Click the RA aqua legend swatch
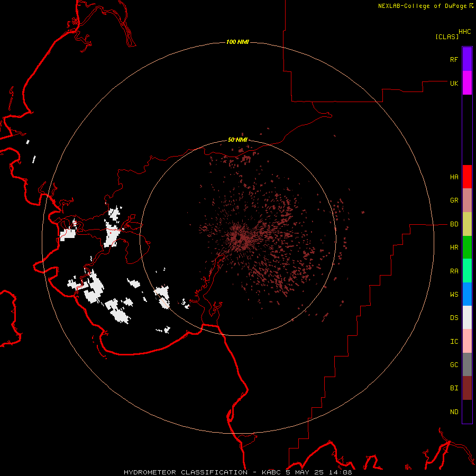476x476 pixels. [x=467, y=271]
